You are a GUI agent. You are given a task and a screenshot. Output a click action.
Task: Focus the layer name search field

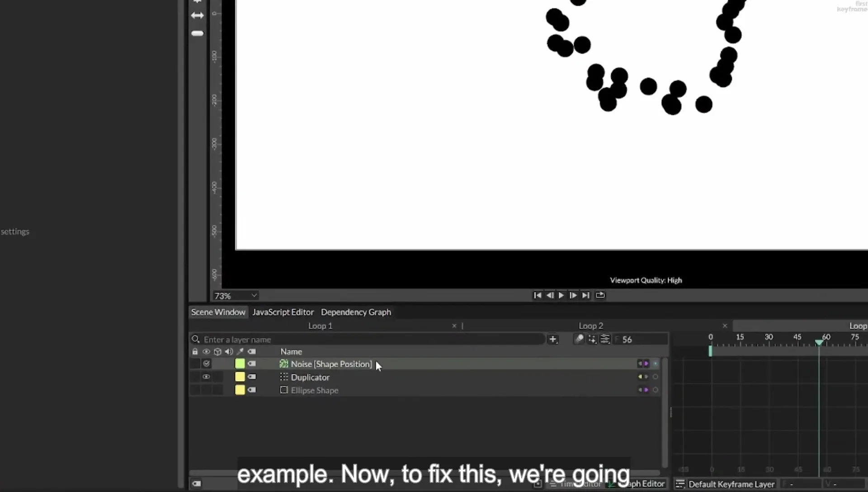coord(367,339)
